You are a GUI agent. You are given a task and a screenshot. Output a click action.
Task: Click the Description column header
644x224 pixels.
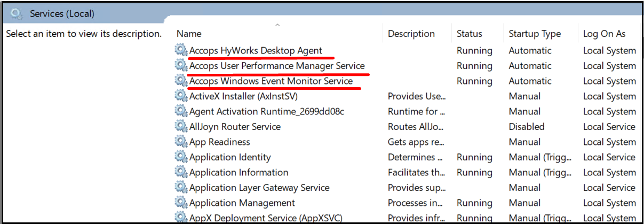tap(411, 34)
